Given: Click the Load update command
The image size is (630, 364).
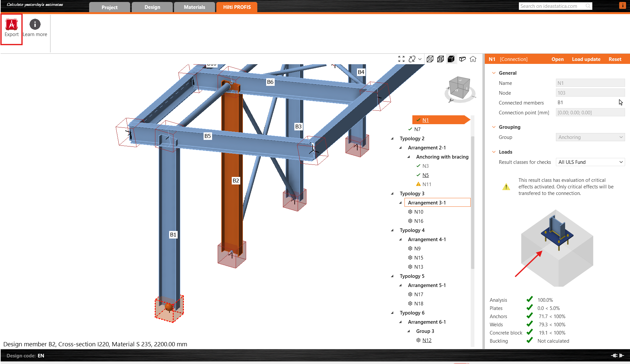Looking at the screenshot, I should click(x=586, y=59).
